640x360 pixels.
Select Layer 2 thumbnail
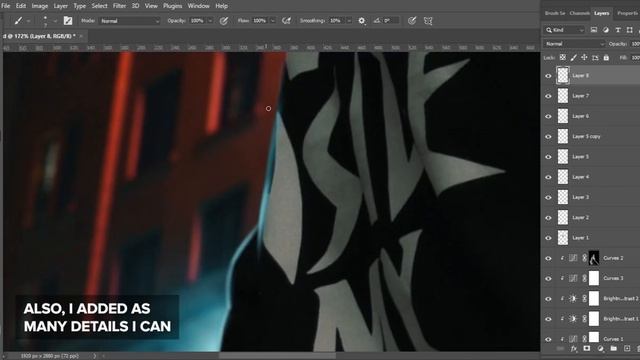[x=563, y=218]
